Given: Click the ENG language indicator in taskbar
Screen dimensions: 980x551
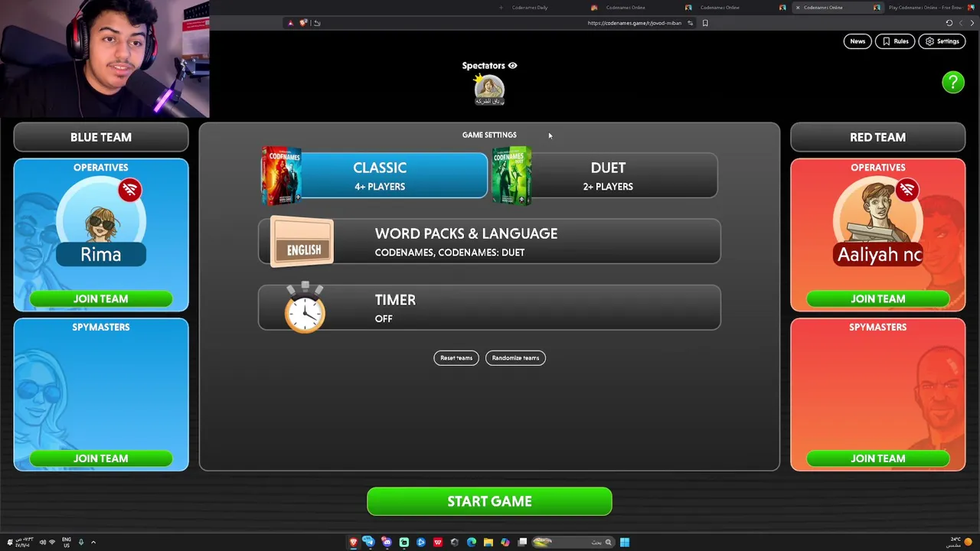Looking at the screenshot, I should [67, 543].
